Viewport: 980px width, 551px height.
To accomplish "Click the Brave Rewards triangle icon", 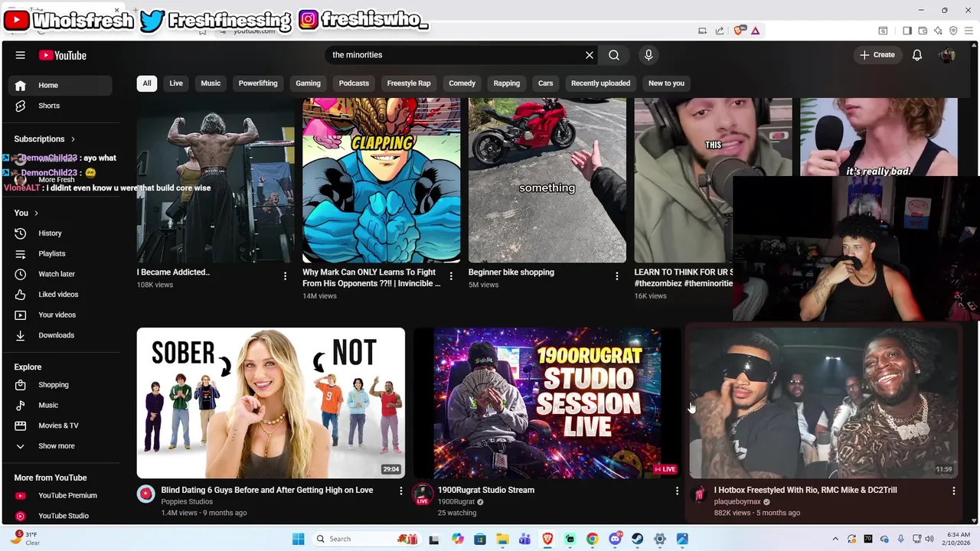I will (x=756, y=31).
